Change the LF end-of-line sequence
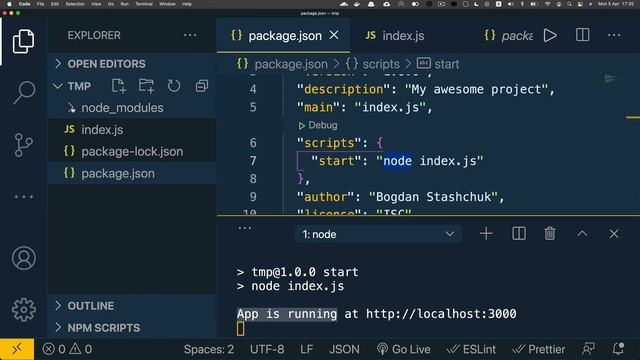The height and width of the screenshot is (360, 640). (307, 349)
